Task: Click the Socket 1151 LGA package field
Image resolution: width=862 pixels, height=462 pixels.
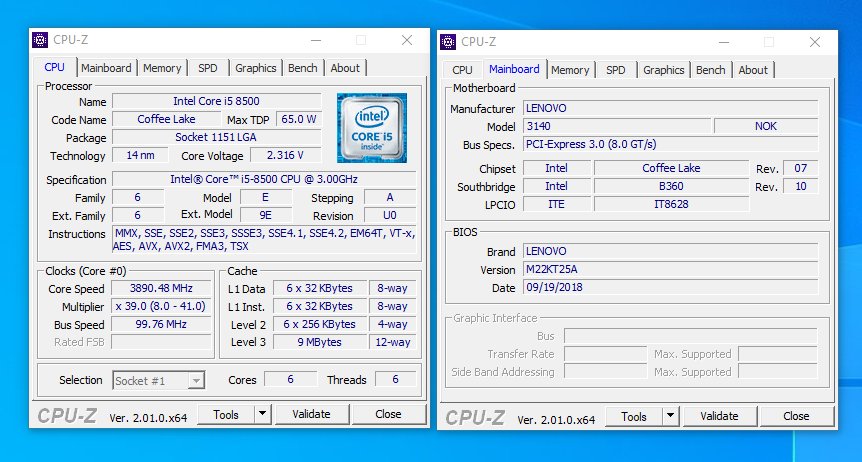Action: (x=216, y=138)
